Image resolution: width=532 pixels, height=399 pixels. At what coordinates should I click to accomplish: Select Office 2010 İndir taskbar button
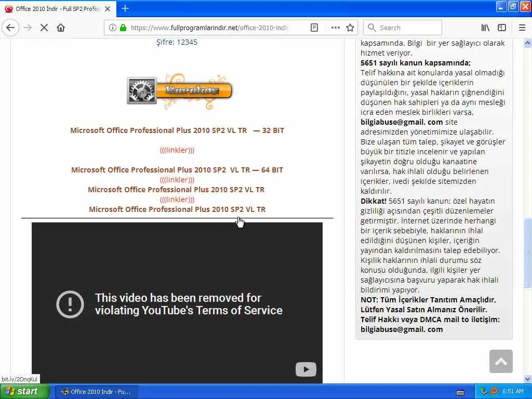[x=97, y=392]
